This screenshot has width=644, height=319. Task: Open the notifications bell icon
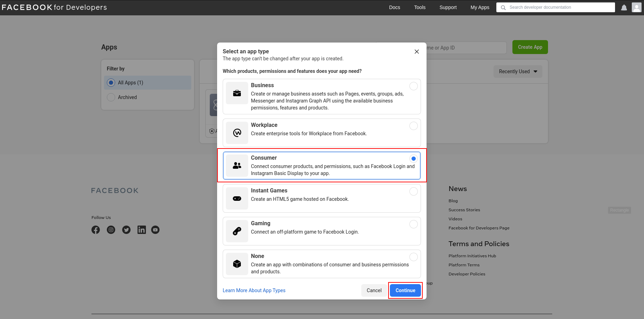coord(624,7)
